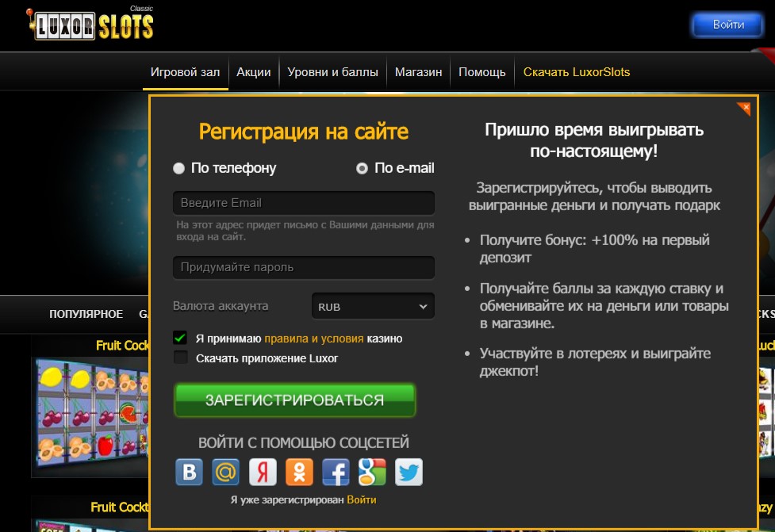
Task: Click the blue "Войти" button in header
Action: point(727,25)
